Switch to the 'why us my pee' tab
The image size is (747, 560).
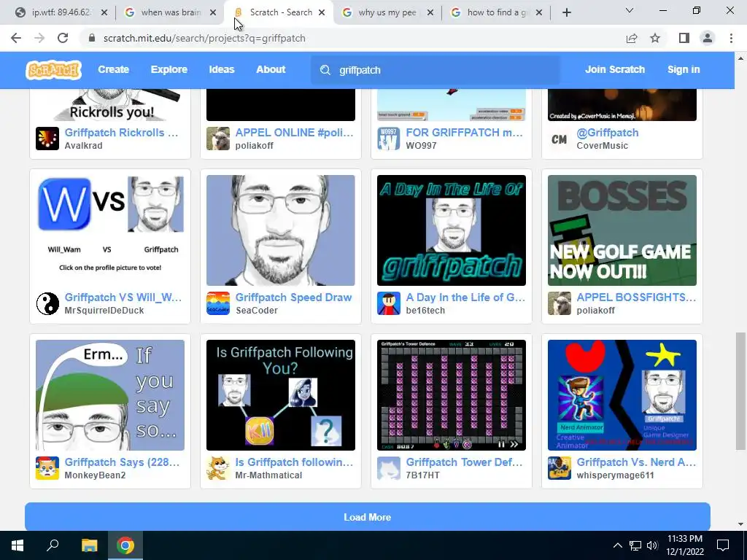387,12
